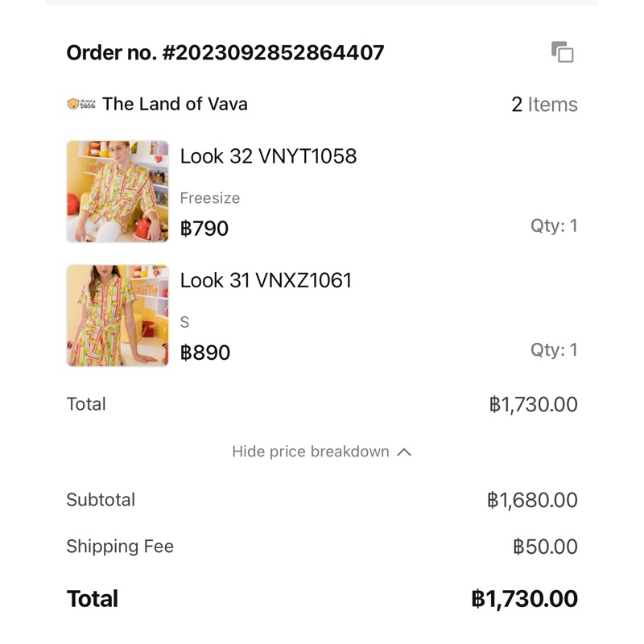
Task: Open the Look 32 VNYT1058 product image
Action: click(118, 192)
